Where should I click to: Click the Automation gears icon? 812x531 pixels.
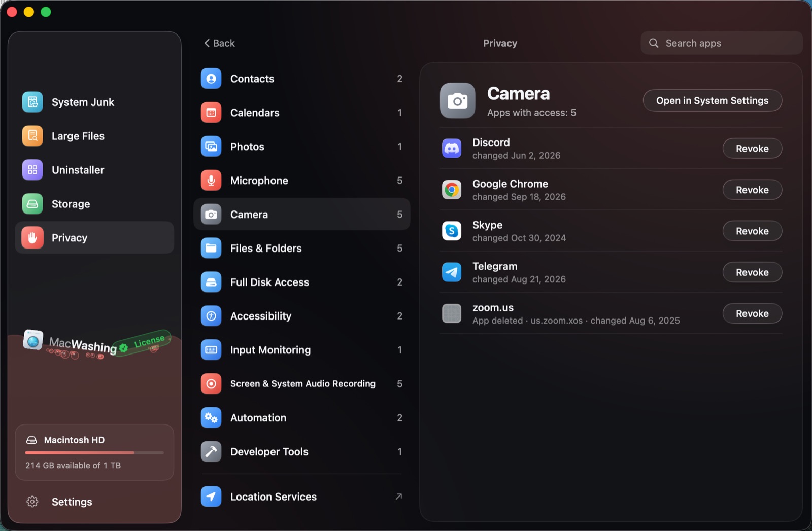click(211, 418)
